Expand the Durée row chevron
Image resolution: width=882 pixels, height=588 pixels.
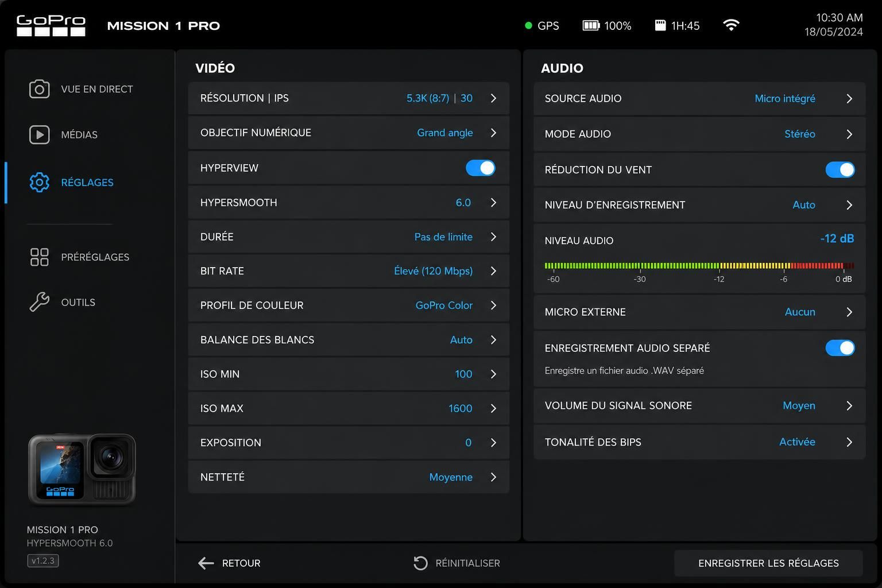tap(493, 237)
